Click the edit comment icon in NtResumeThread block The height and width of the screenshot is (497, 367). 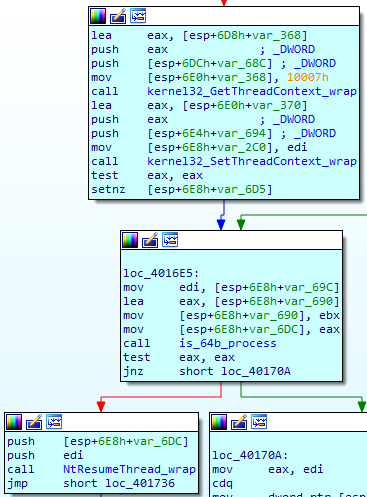point(34,422)
